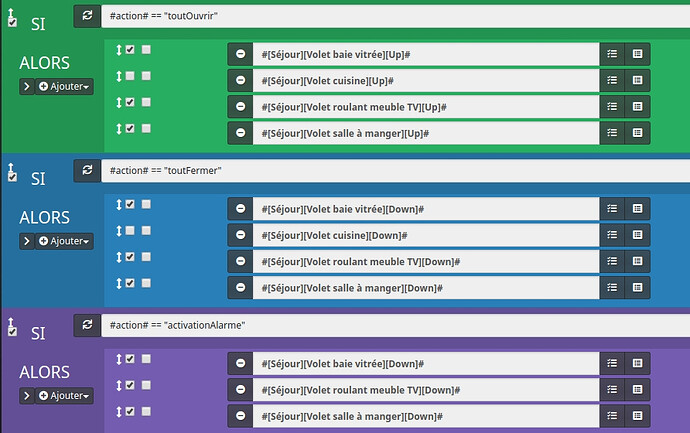Remove Volet salle à manger Down in activationAlarme

pos(240,416)
